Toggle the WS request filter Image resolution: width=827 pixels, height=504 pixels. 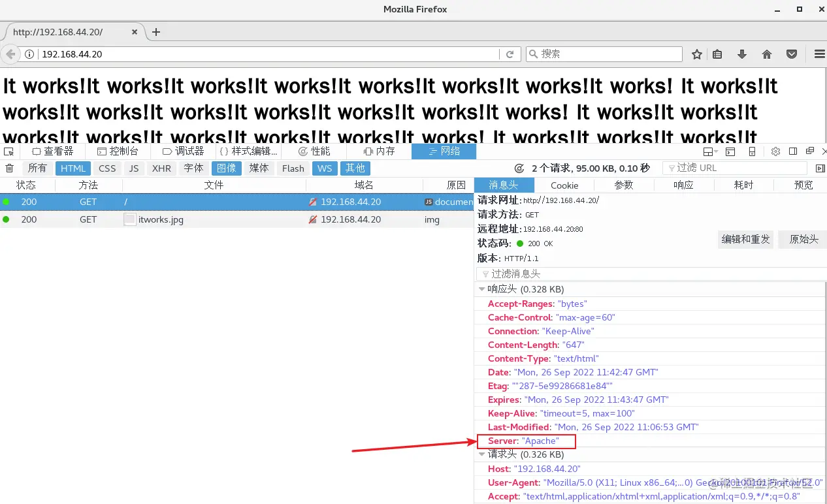(x=325, y=168)
